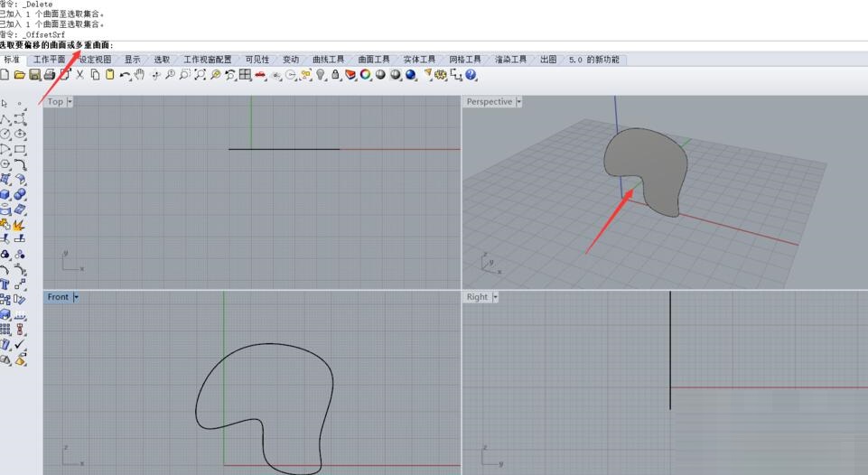Expand the Front viewport menu arrow
This screenshot has width=868, height=475.
point(76,297)
